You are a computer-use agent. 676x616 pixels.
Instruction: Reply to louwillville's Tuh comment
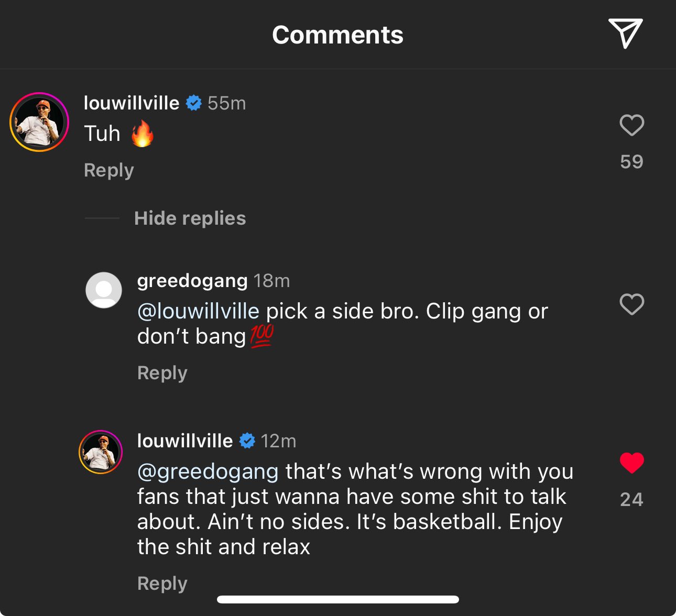[108, 170]
